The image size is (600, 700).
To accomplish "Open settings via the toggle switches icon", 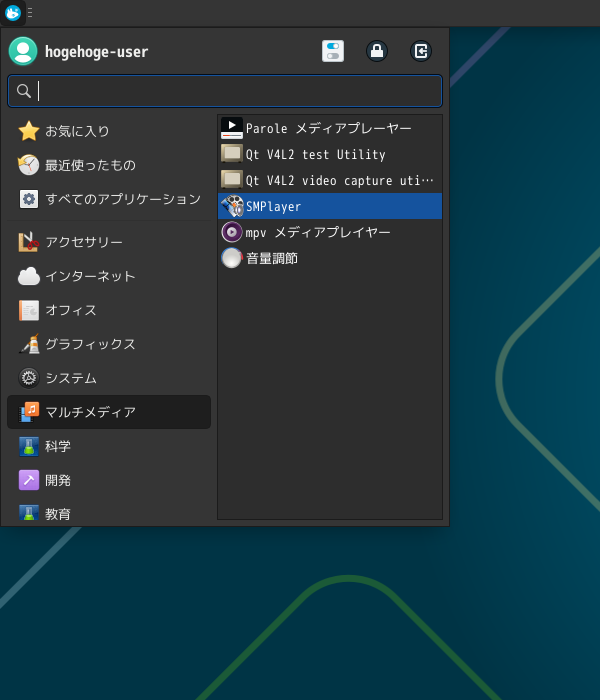I will tap(333, 51).
